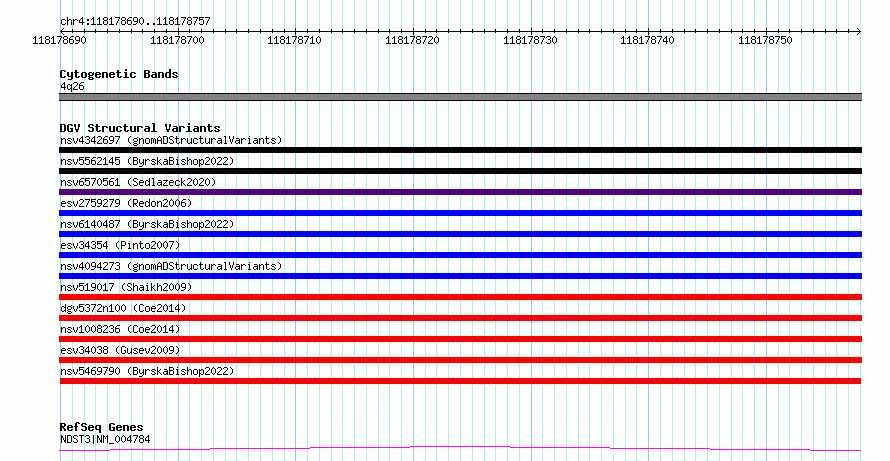
Task: Click the magenta NDST3 gene line
Action: pos(460,449)
